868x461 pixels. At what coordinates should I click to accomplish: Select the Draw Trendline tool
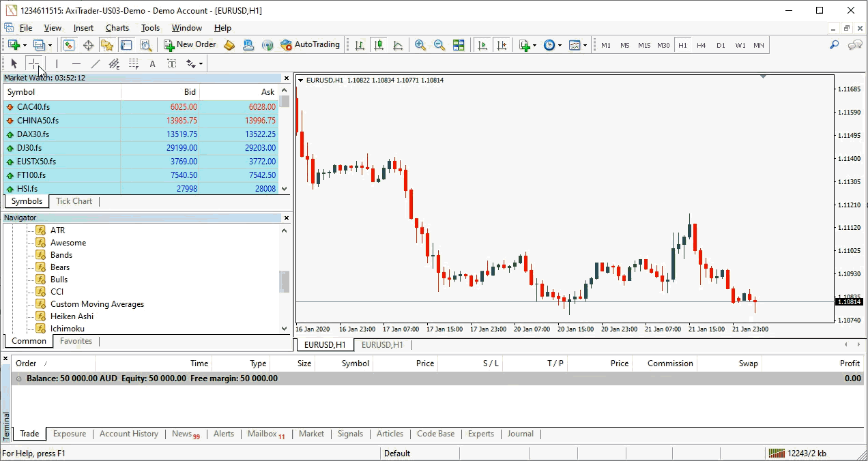[x=96, y=63]
